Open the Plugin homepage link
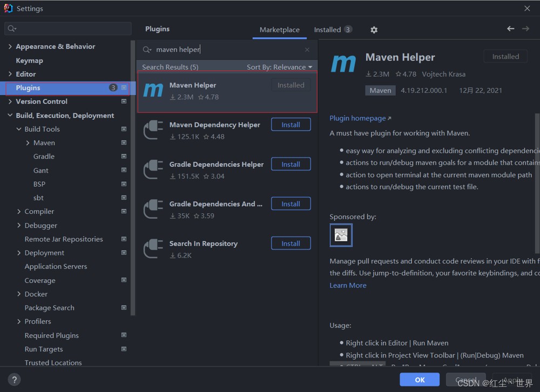 (x=360, y=118)
